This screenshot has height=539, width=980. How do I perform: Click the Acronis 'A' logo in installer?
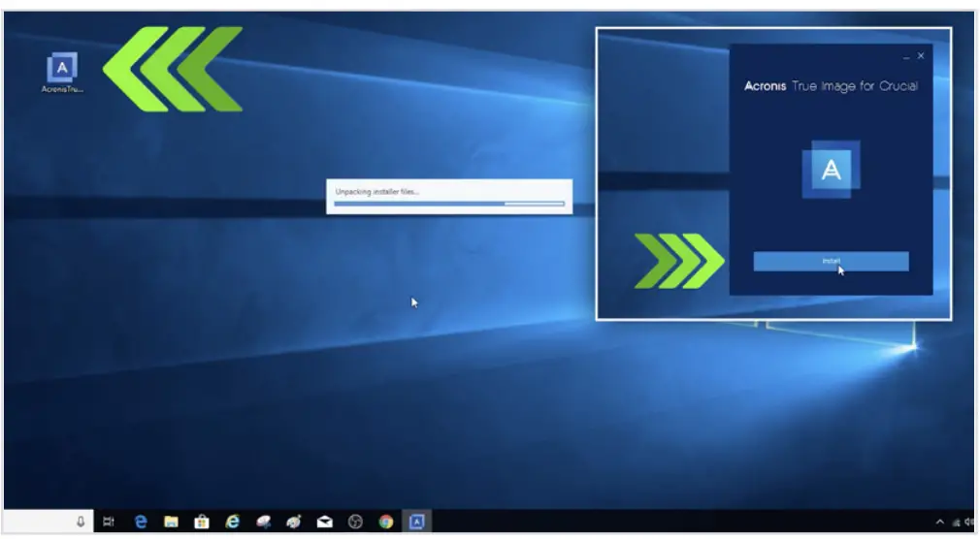[831, 170]
